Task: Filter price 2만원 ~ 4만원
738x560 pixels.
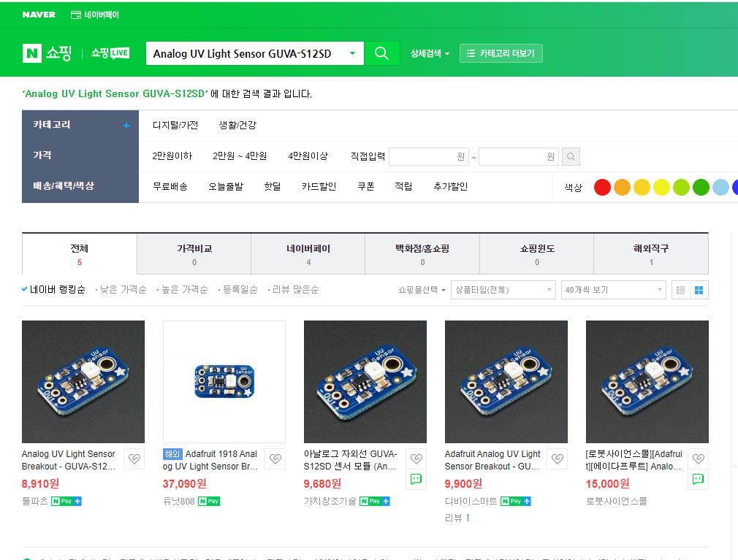Action: [240, 156]
